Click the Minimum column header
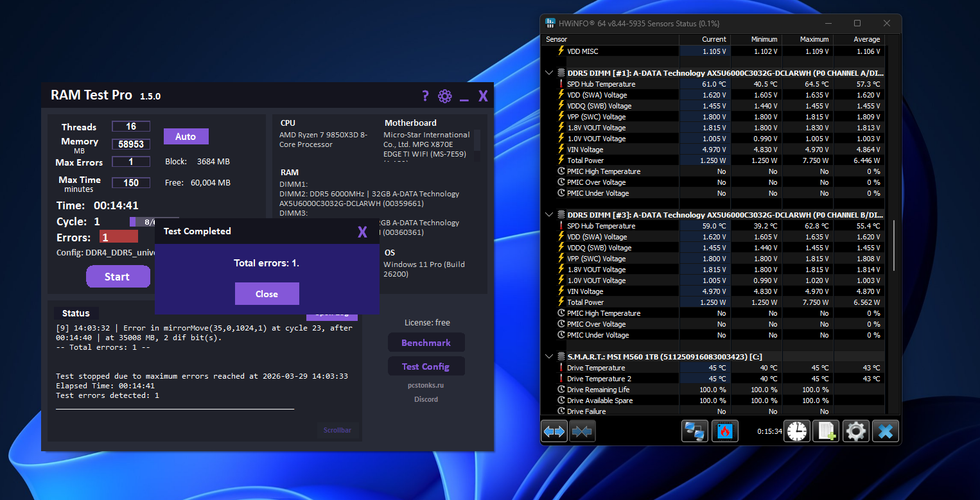Image resolution: width=980 pixels, height=500 pixels. point(756,39)
